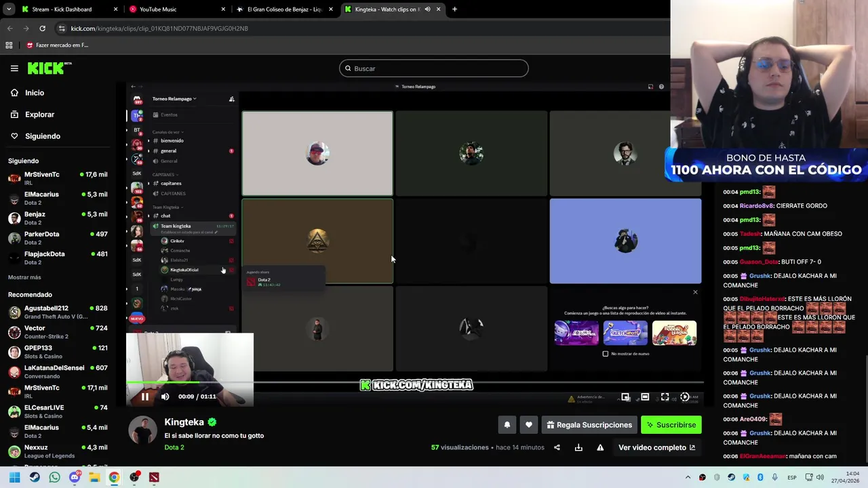Click the Kingteka channel name
The image size is (868, 488).
point(184,422)
